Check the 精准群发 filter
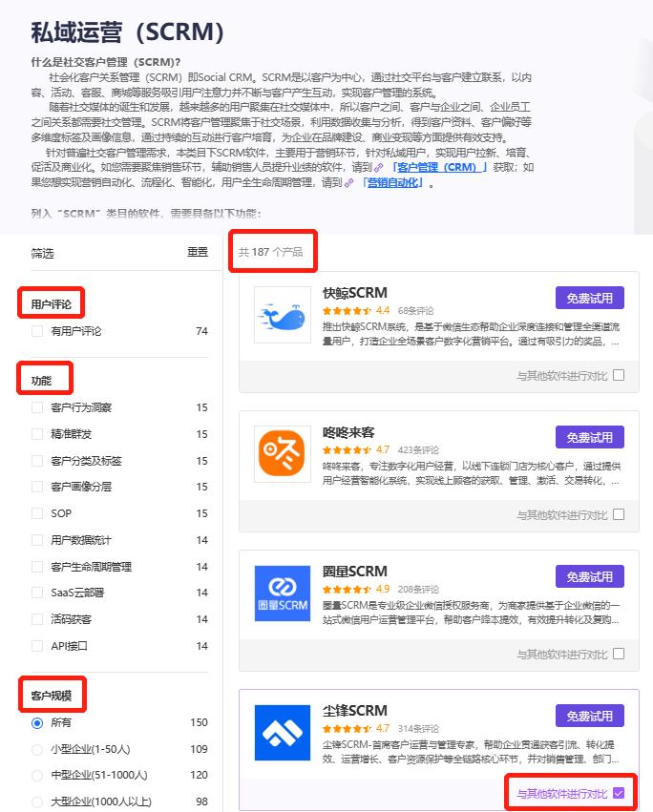Image resolution: width=653 pixels, height=812 pixels. (x=37, y=434)
